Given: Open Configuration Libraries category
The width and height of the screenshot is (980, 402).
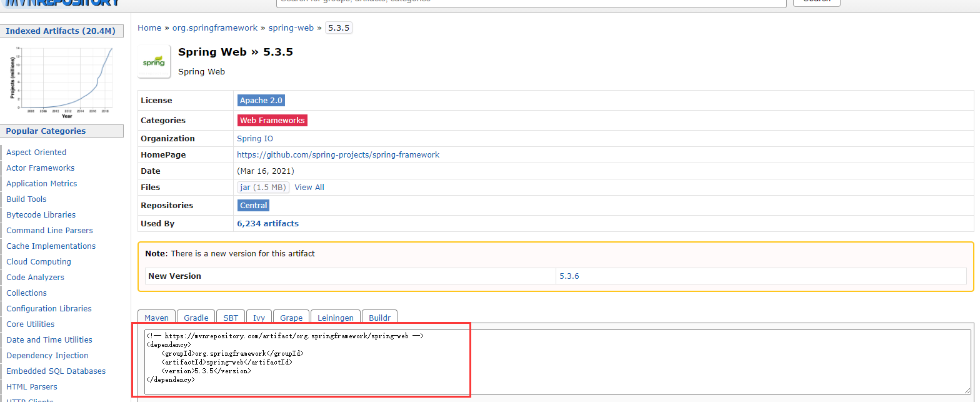Looking at the screenshot, I should click(x=49, y=308).
